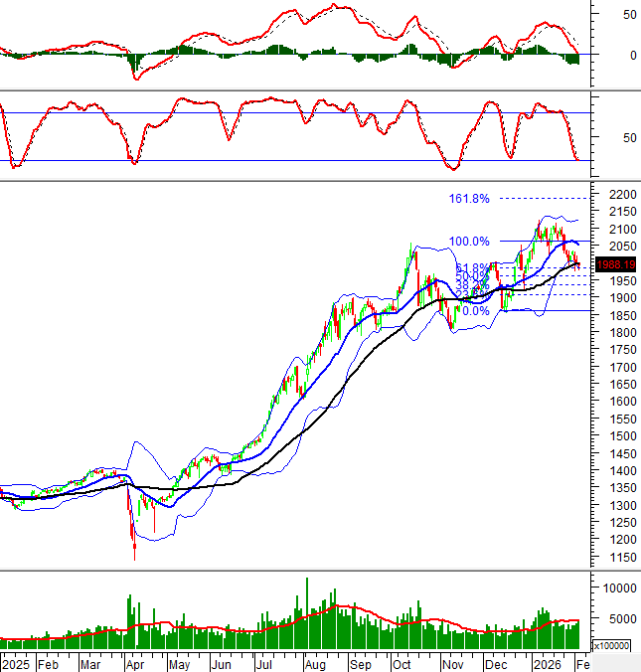
Task: Click the Apr label on time axis
Action: [x=134, y=663]
